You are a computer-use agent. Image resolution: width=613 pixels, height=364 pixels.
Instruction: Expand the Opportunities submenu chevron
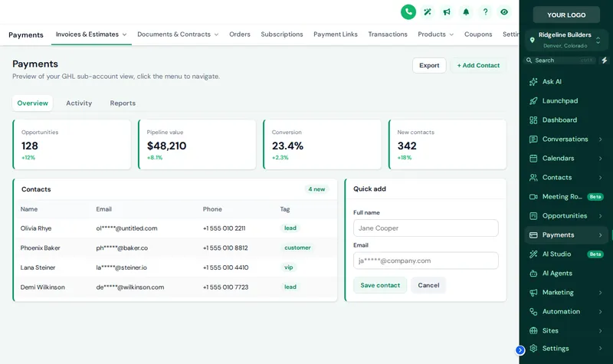coord(600,216)
